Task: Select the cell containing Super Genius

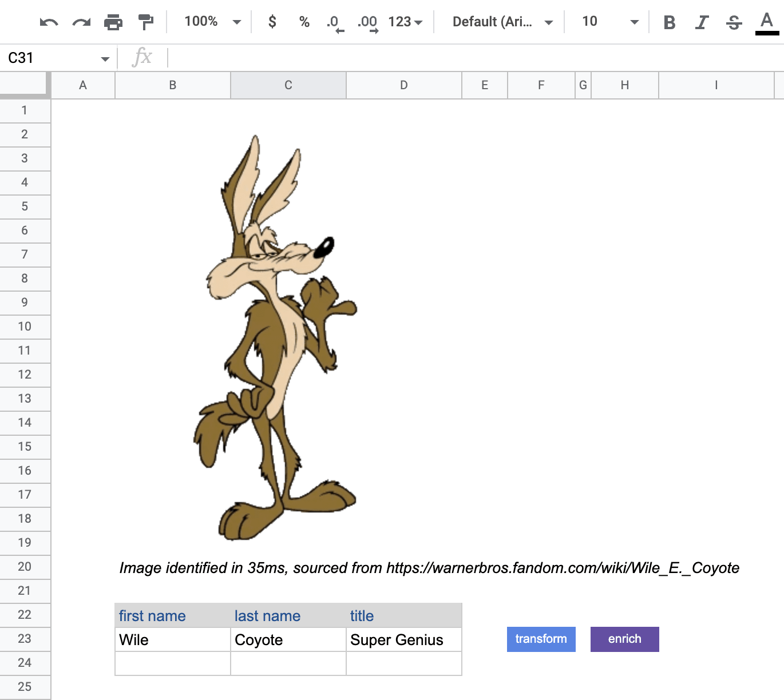Action: point(403,639)
